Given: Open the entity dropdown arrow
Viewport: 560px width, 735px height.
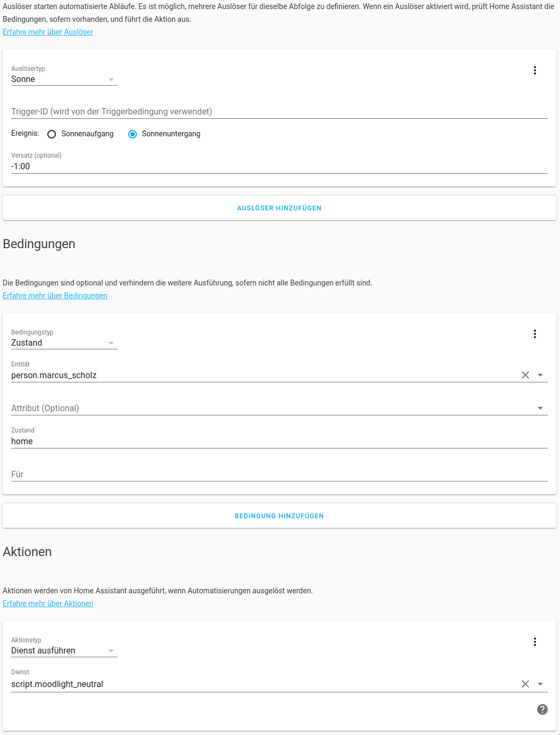Looking at the screenshot, I should tap(540, 375).
